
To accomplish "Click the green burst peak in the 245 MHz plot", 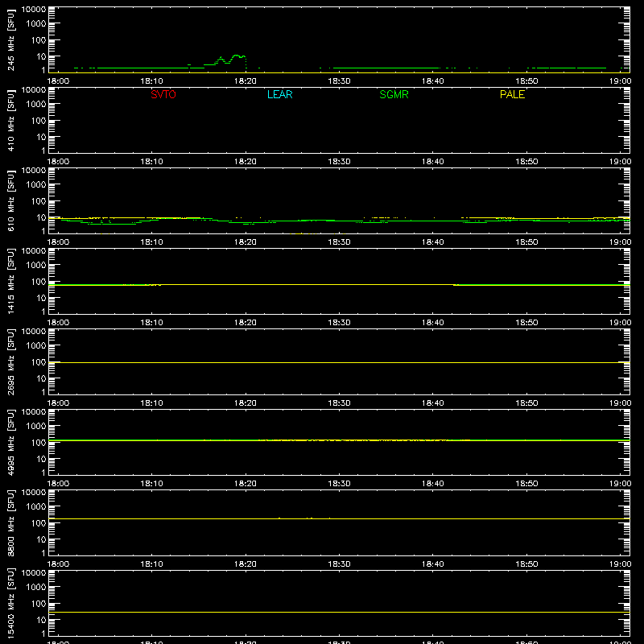I will tap(237, 56).
